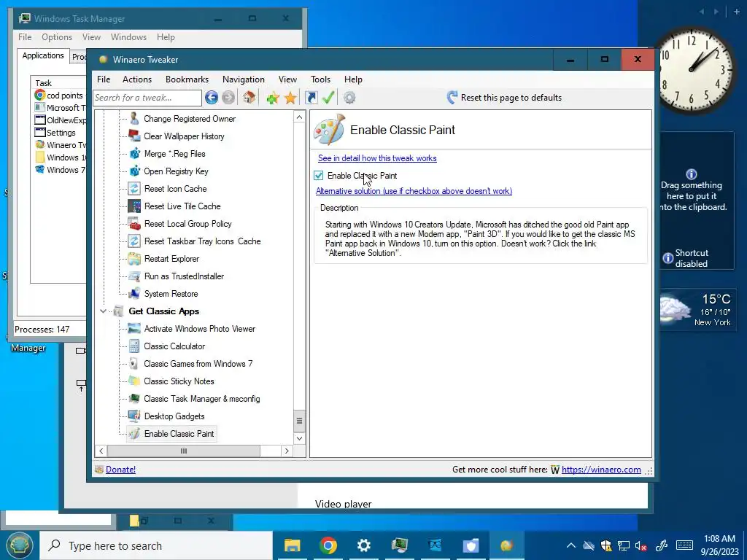Viewport: 747px width, 560px height.
Task: Open the Actions menu
Action: 137,79
